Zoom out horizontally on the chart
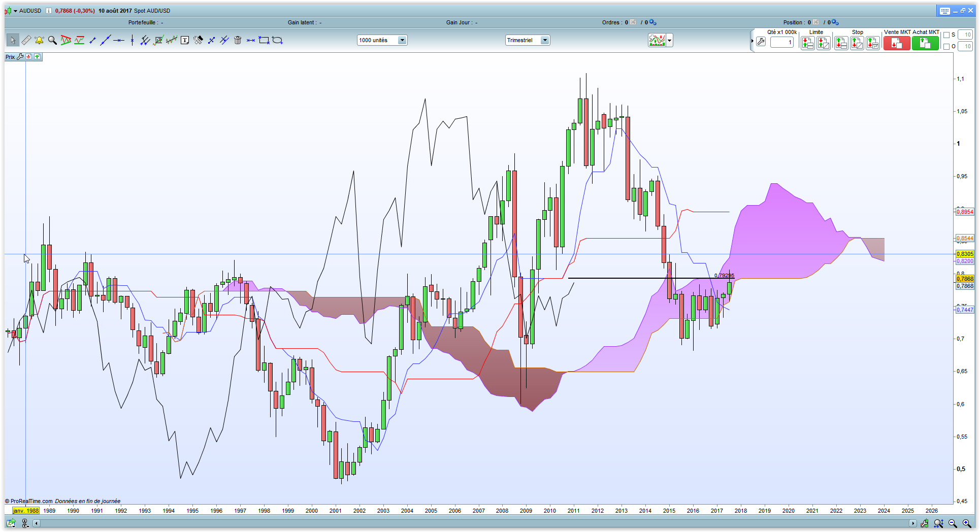This screenshot has width=980, height=532. 953,523
